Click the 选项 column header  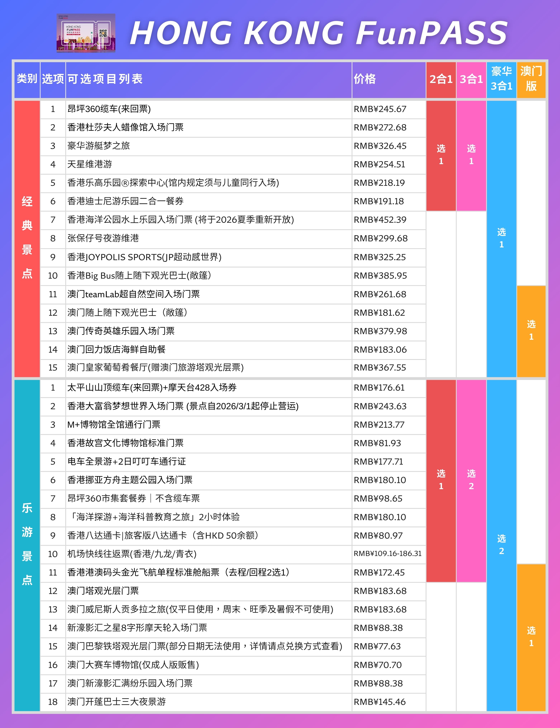[53, 79]
